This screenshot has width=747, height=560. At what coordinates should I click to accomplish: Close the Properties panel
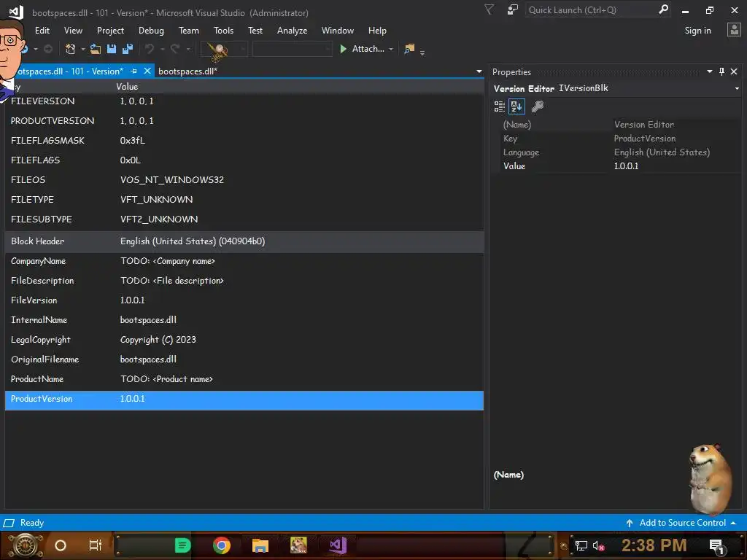[734, 71]
